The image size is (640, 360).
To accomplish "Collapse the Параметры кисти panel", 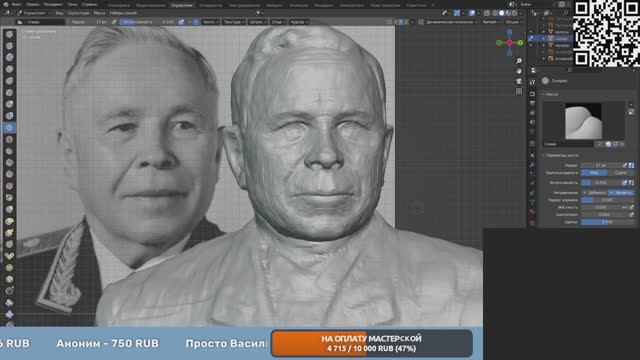I will pos(563,156).
